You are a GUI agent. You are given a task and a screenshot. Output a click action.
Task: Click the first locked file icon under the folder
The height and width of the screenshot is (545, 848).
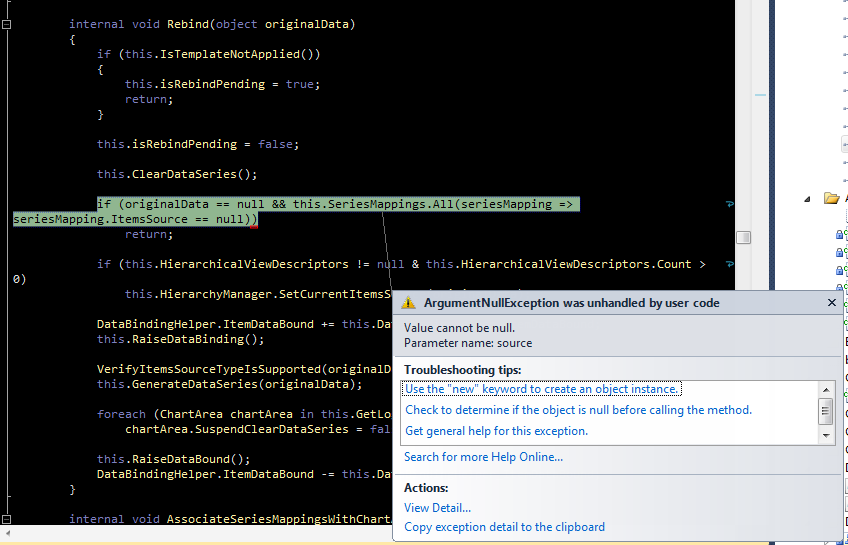(841, 234)
